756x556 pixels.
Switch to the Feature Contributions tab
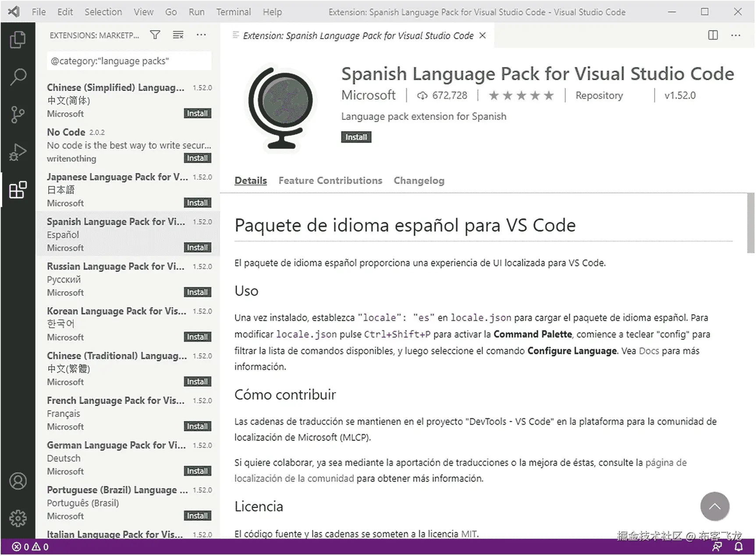(330, 181)
